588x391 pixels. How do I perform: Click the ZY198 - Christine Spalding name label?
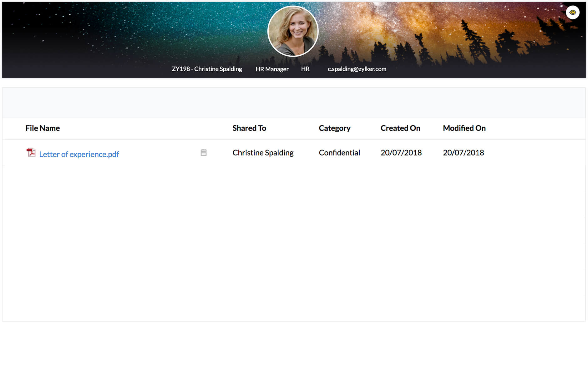tap(207, 69)
